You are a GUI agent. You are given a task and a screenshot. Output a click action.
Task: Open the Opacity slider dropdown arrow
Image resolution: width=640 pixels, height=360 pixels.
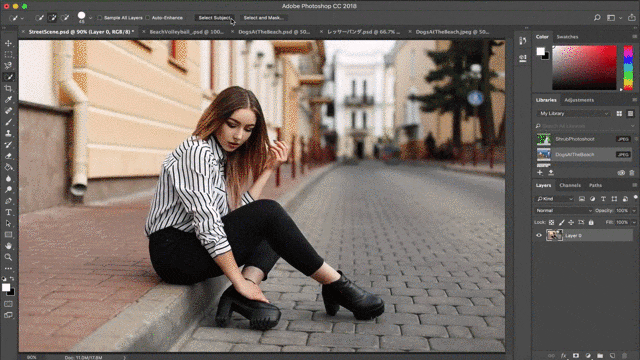634,211
